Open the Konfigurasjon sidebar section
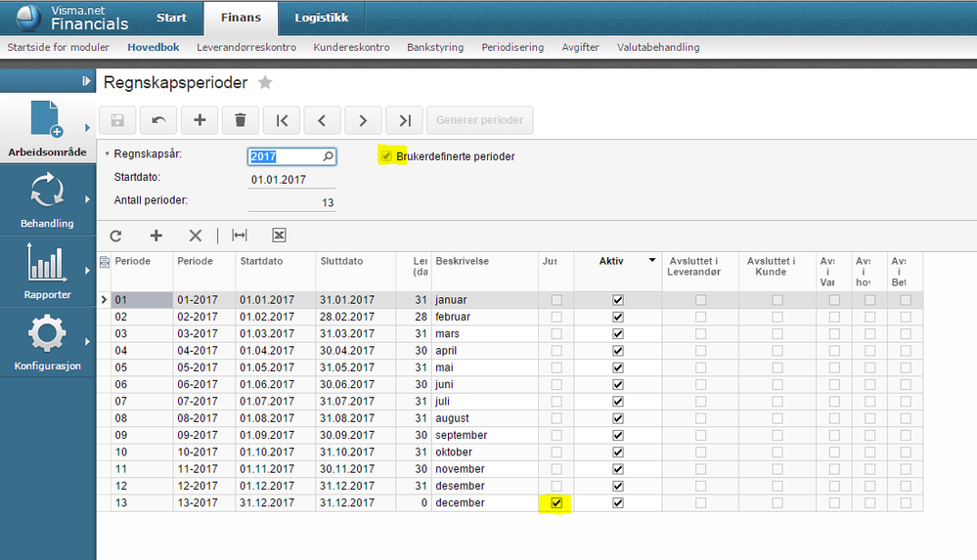 47,343
